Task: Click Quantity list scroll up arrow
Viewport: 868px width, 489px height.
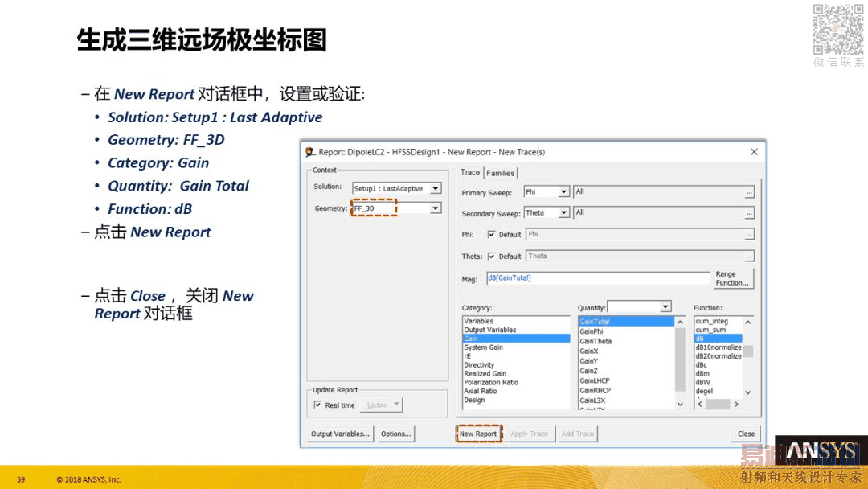Action: coord(681,322)
